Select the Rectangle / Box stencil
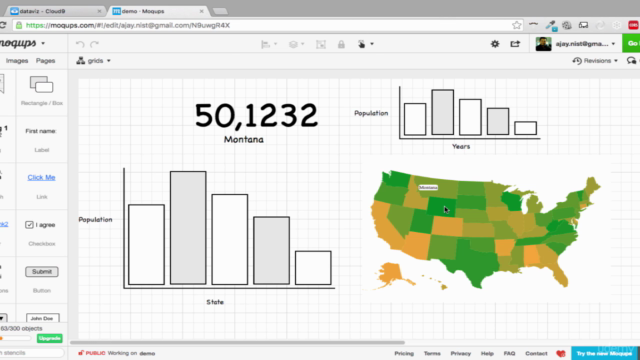Screen dimensions: 640x360 click(x=42, y=90)
